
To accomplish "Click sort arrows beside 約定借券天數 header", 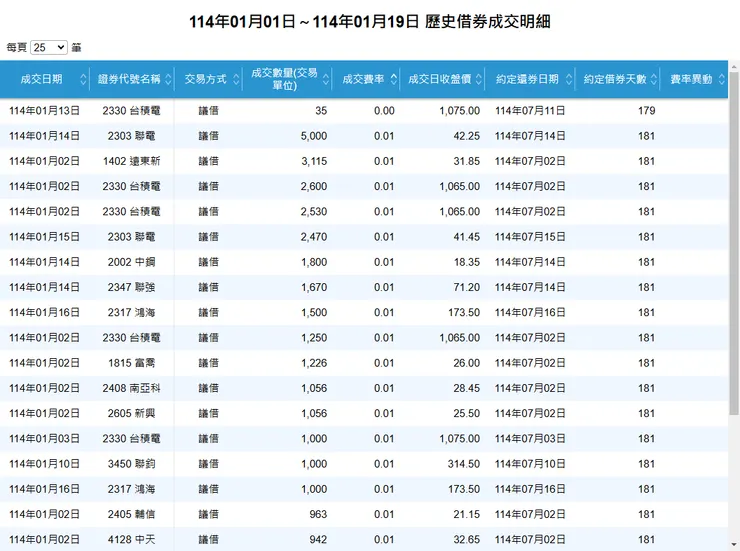I will click(654, 79).
